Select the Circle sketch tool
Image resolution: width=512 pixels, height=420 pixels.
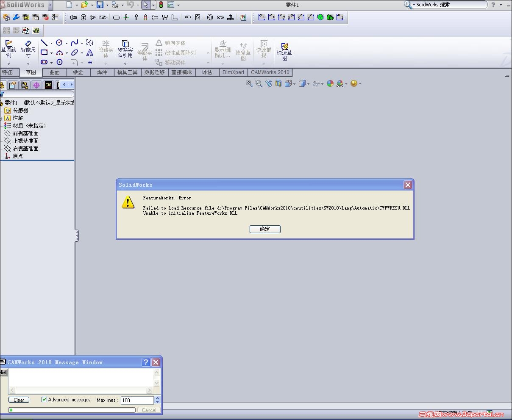click(59, 43)
